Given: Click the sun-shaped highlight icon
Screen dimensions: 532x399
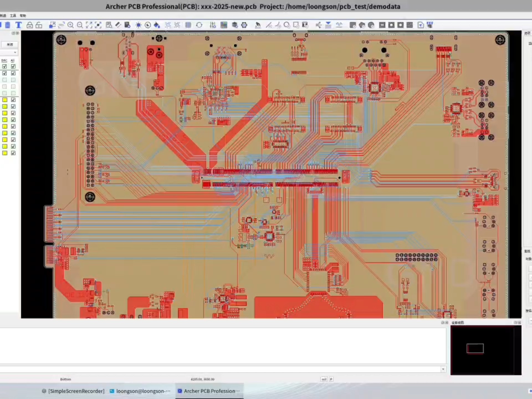Looking at the screenshot, I should pos(138,25).
